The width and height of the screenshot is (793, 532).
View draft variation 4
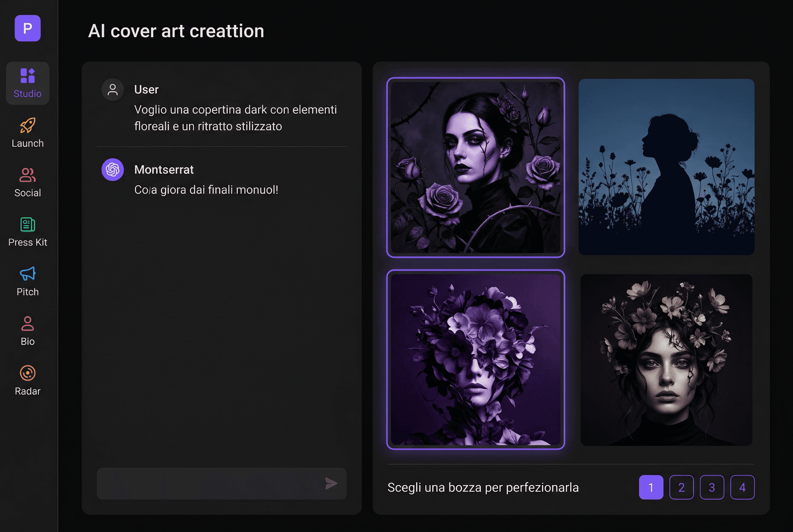743,487
